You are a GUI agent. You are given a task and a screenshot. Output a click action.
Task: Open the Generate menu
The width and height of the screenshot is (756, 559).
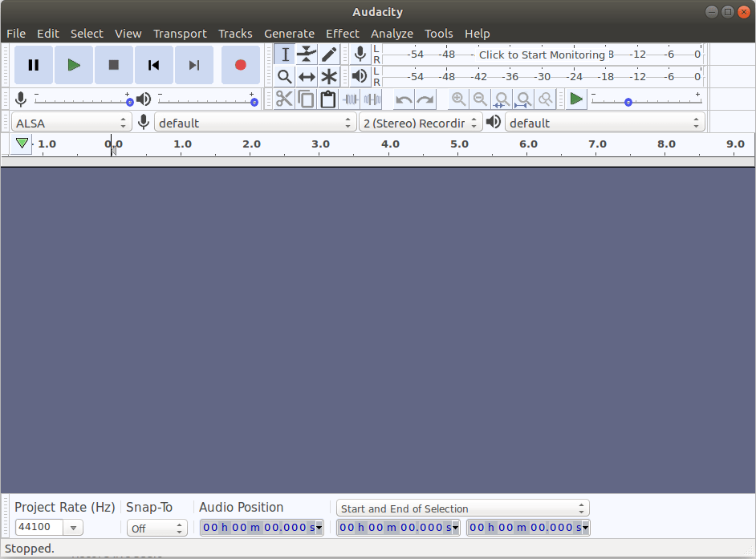(x=289, y=34)
